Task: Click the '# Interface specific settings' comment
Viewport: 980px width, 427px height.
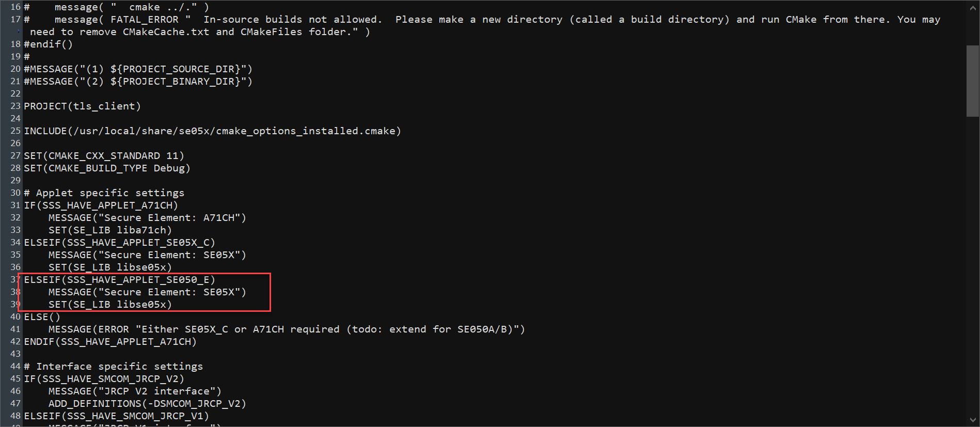Action: (114, 367)
